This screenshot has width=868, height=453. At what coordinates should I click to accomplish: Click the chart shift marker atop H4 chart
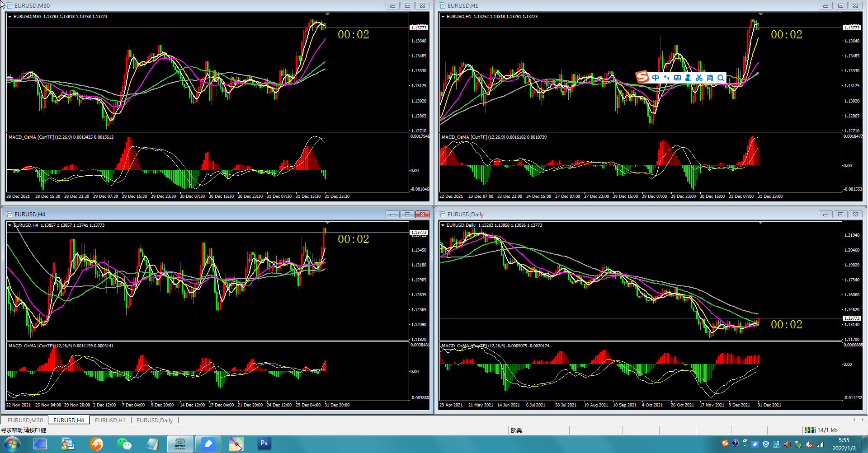point(327,223)
